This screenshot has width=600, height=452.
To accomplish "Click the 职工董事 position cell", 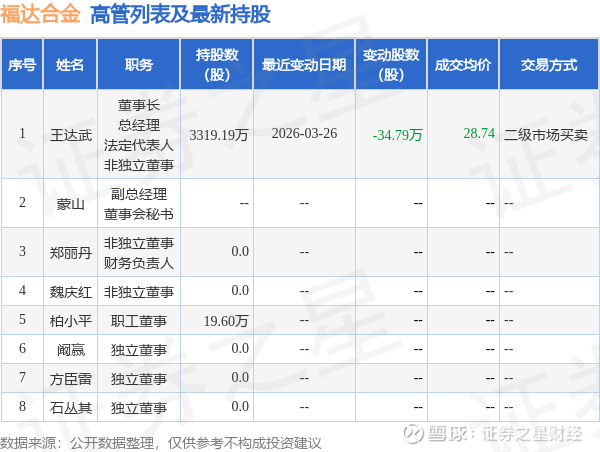I will pyautogui.click(x=139, y=321).
